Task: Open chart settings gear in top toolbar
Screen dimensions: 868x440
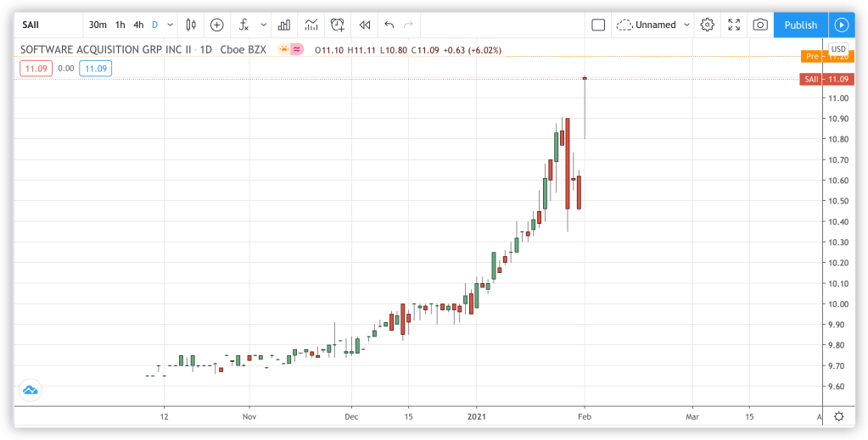Action: pos(707,25)
